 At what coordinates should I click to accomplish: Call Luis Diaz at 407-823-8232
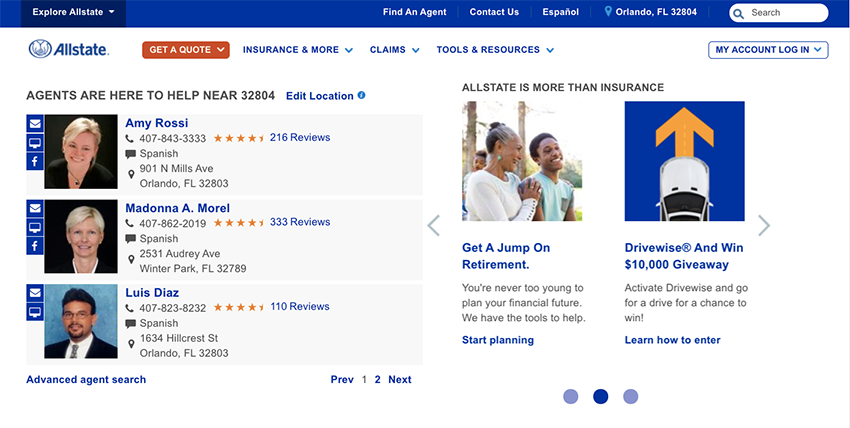coord(172,308)
